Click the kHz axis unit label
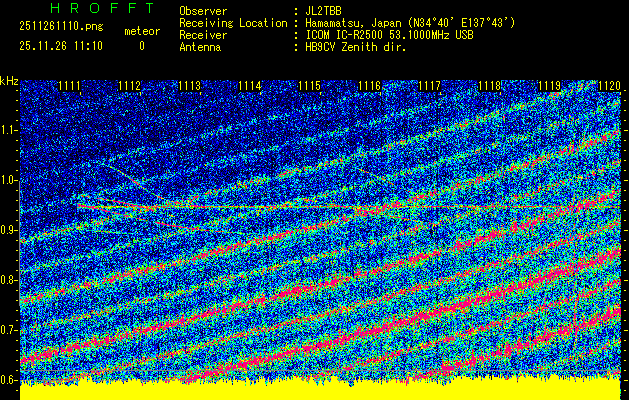 9,81
